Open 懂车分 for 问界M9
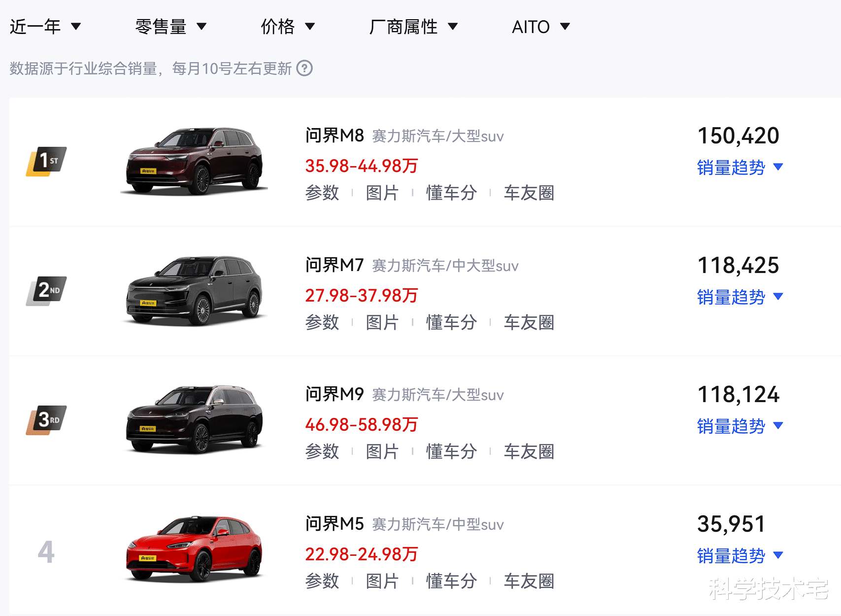 [451, 451]
